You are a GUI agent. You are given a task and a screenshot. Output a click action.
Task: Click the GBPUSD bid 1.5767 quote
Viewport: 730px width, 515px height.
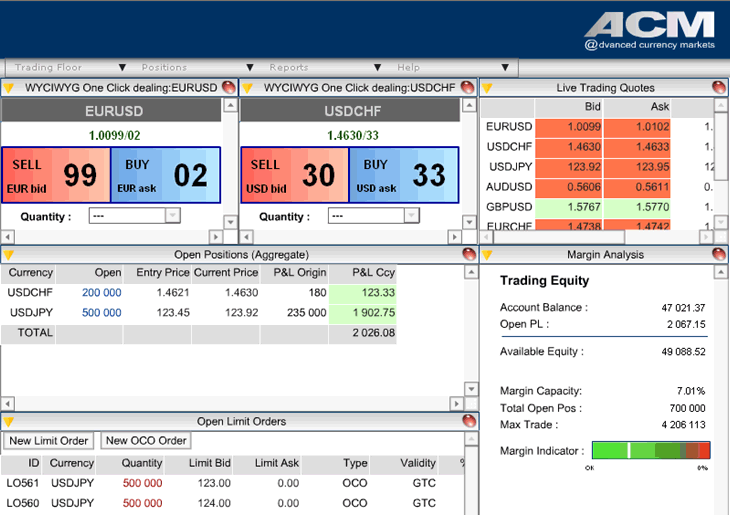coord(569,207)
